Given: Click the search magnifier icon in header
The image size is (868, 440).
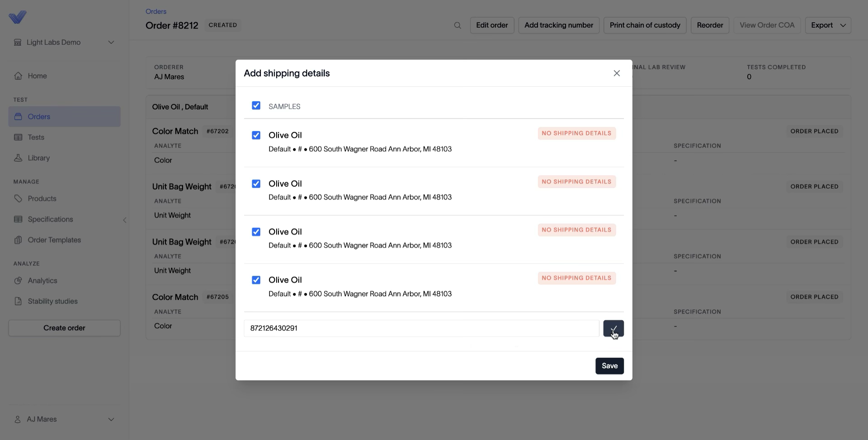Looking at the screenshot, I should point(458,25).
